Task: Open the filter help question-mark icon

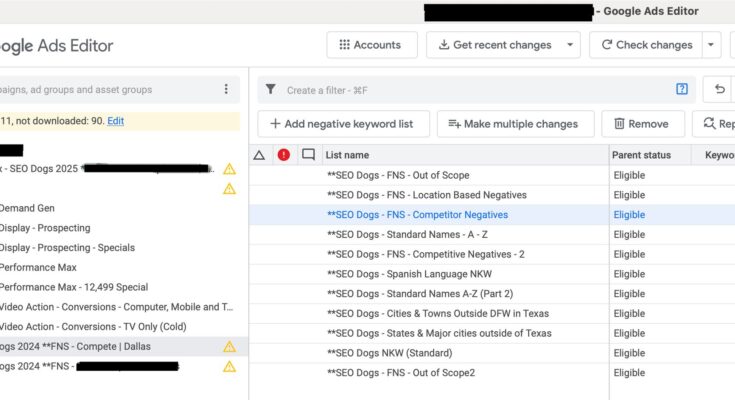Action: 682,89
